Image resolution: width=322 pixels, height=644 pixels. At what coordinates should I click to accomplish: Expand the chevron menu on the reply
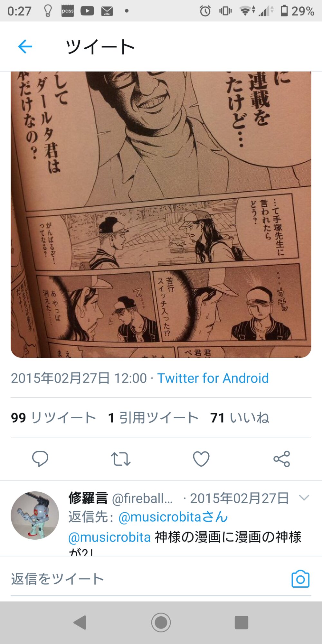tap(304, 497)
